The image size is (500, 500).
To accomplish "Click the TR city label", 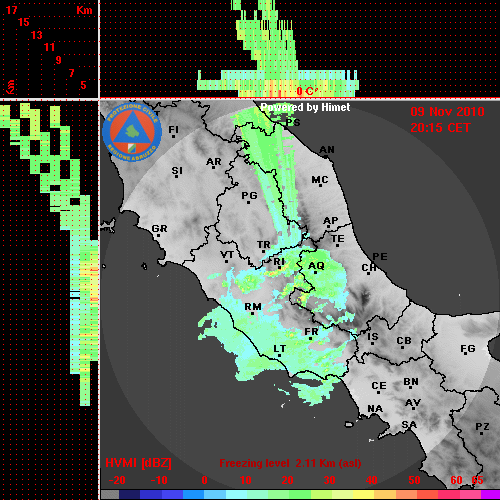I will click(x=263, y=245).
